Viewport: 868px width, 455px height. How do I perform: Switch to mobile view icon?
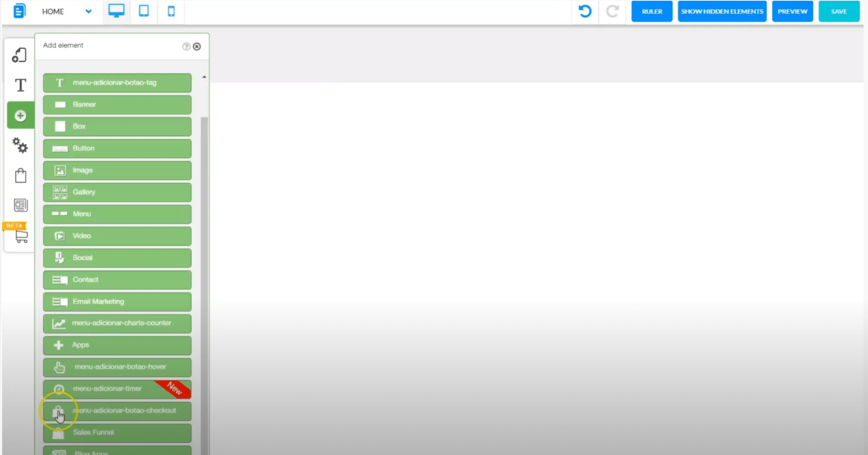(x=171, y=11)
